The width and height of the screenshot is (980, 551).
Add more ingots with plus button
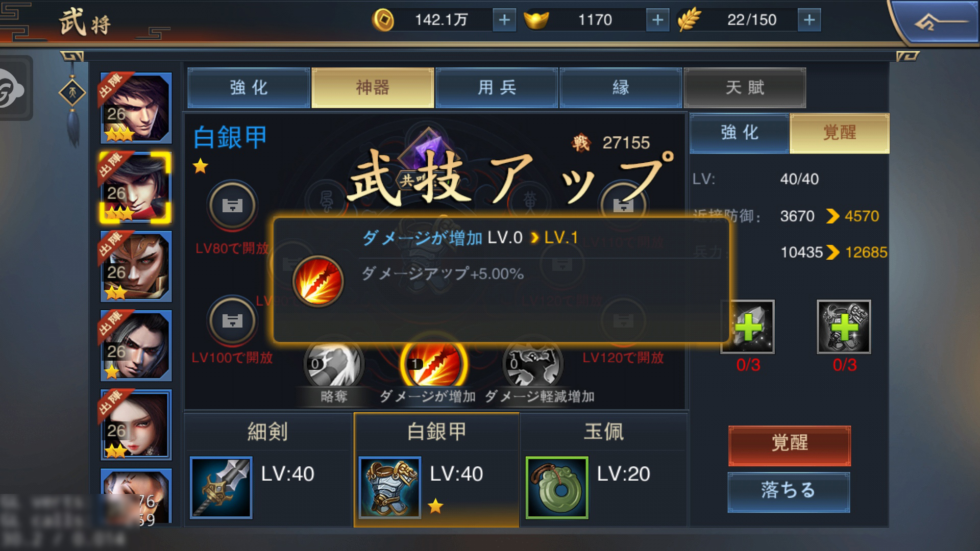coord(657,20)
